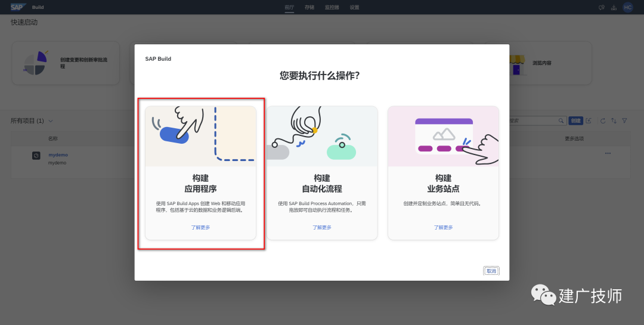
Task: Open the sort options icon
Action: coord(614,121)
